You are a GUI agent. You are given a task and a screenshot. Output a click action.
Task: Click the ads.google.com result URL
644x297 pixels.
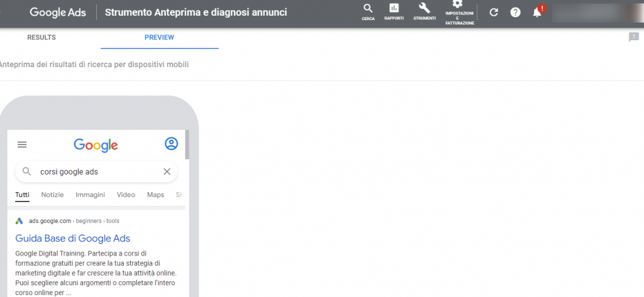[74, 220]
